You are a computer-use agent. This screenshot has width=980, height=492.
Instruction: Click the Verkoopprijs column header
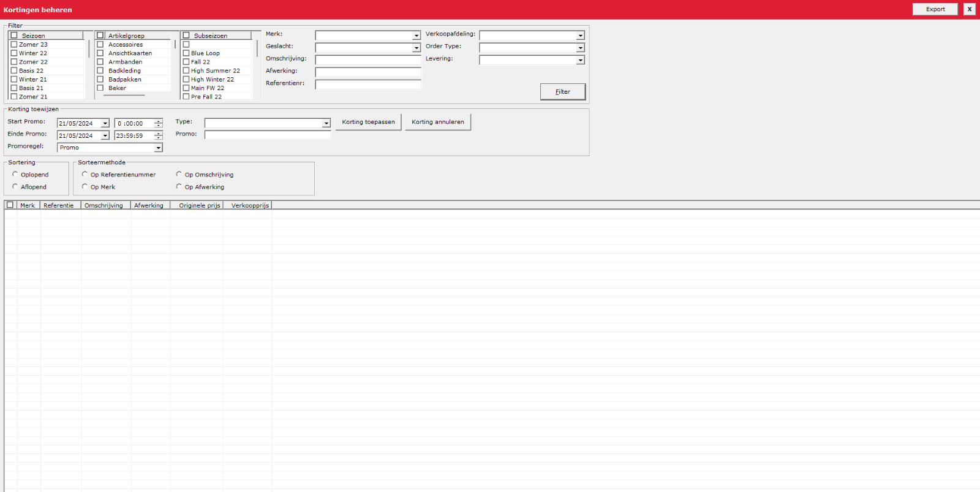coord(247,205)
